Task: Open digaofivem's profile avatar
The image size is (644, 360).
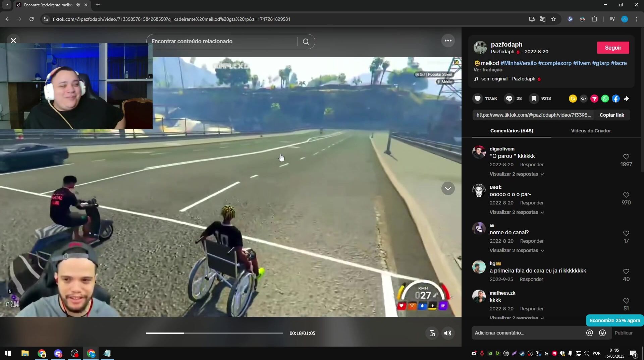Action: [479, 152]
